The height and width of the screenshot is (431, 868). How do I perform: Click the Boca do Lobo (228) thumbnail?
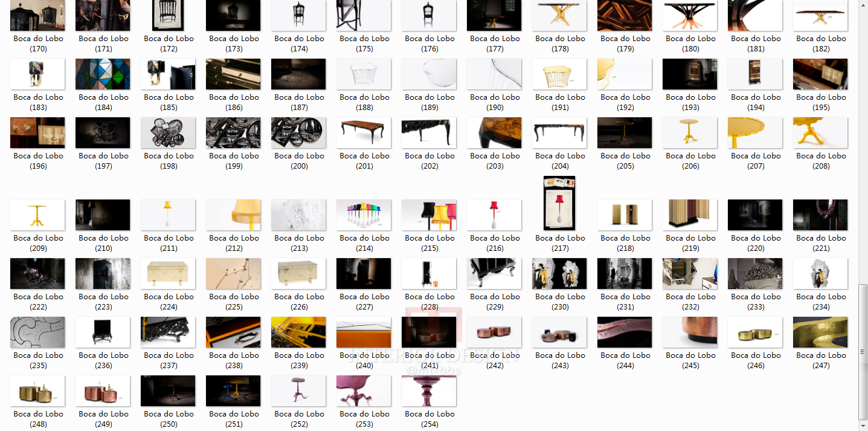tap(429, 273)
